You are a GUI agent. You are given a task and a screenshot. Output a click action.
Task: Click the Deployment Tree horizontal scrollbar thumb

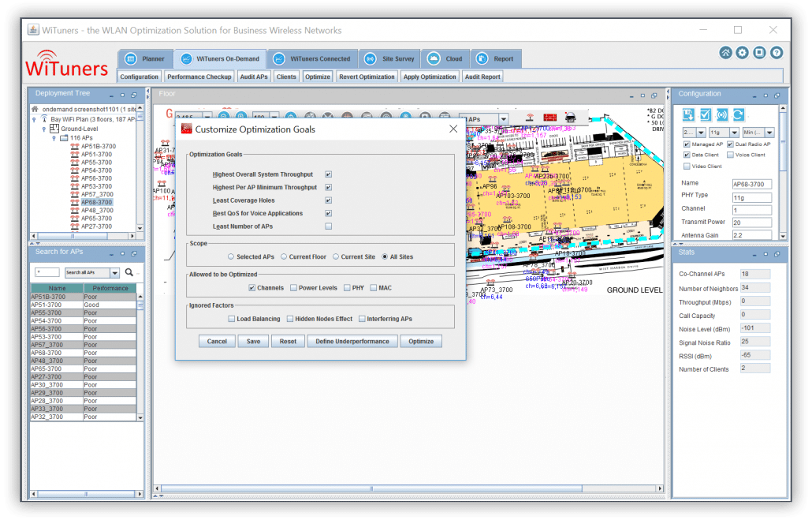[73, 237]
